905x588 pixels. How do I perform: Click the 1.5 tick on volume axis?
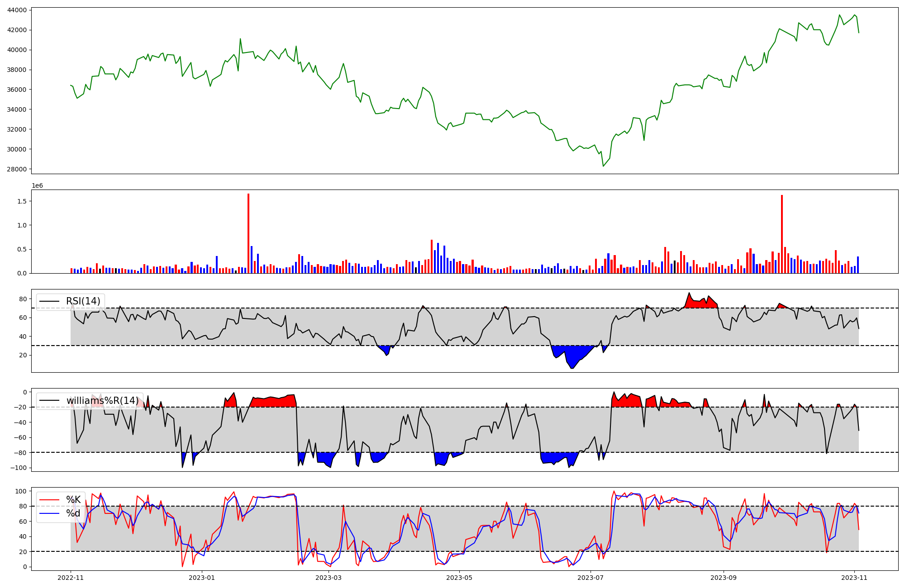(x=23, y=201)
